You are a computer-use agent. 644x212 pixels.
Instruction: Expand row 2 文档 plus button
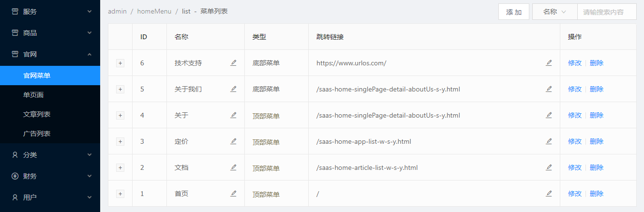120,167
